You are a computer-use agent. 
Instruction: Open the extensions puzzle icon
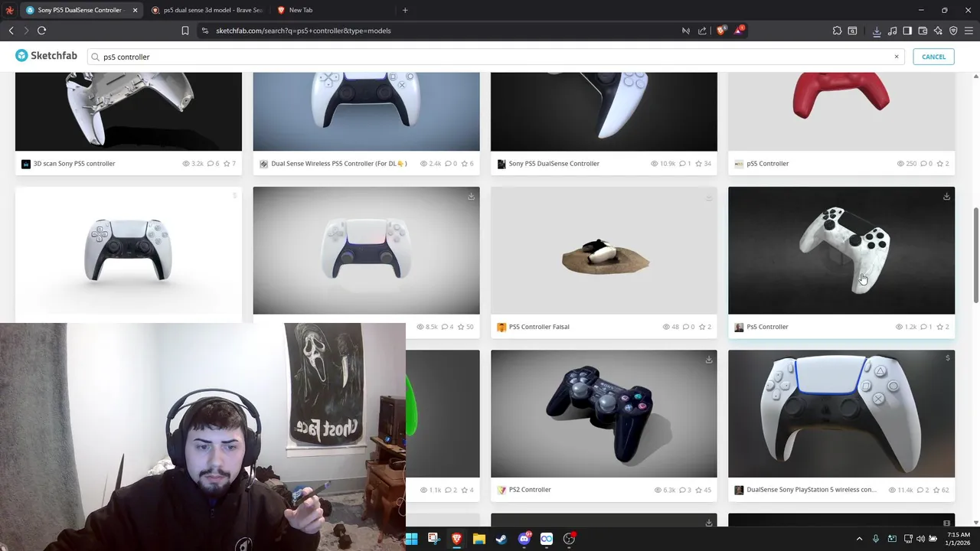(x=837, y=31)
